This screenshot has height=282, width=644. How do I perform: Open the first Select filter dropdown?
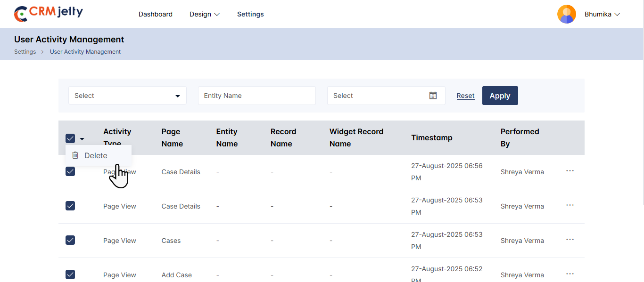(x=127, y=96)
